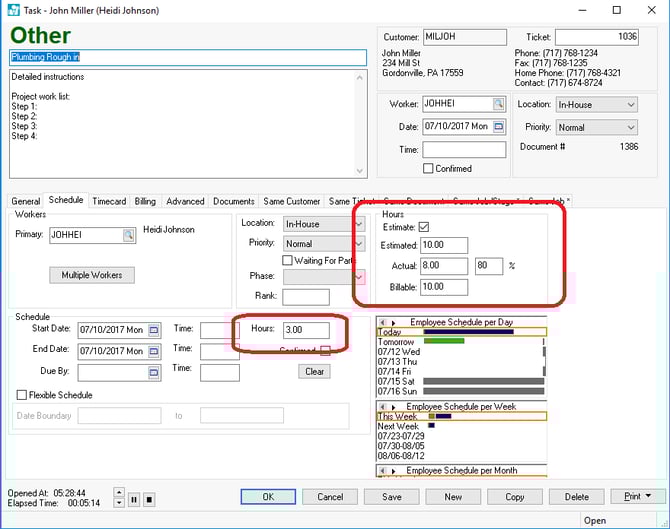
Task: Open the End Date calendar picker
Action: tap(154, 351)
